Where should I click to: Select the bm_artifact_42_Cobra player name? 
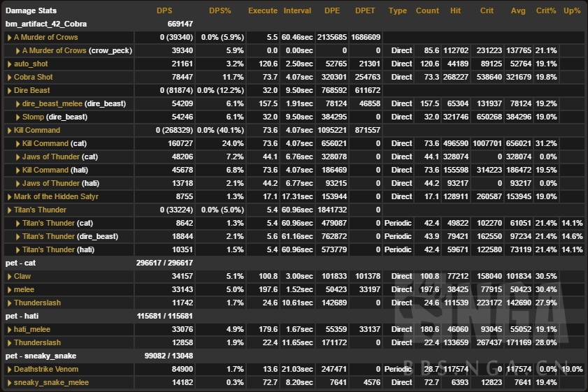click(45, 24)
